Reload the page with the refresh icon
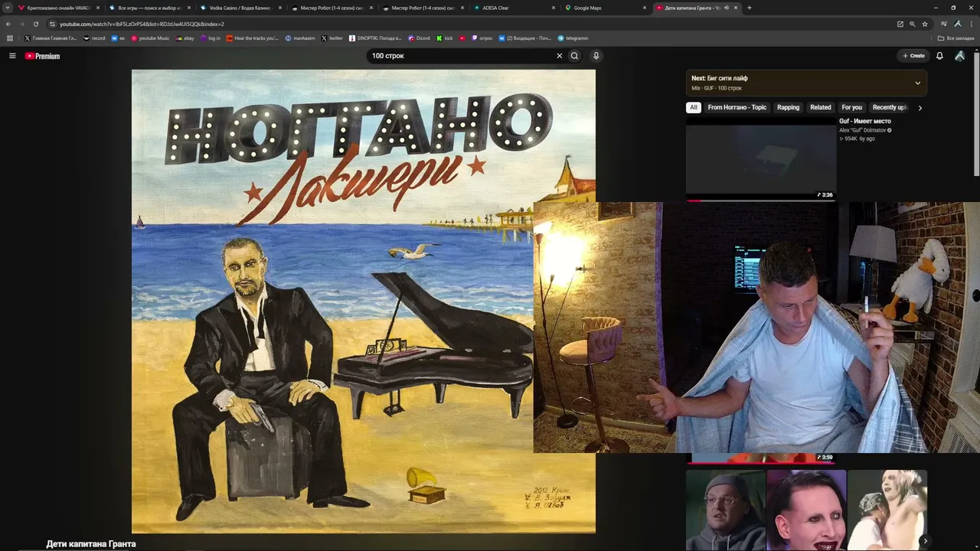 point(35,24)
